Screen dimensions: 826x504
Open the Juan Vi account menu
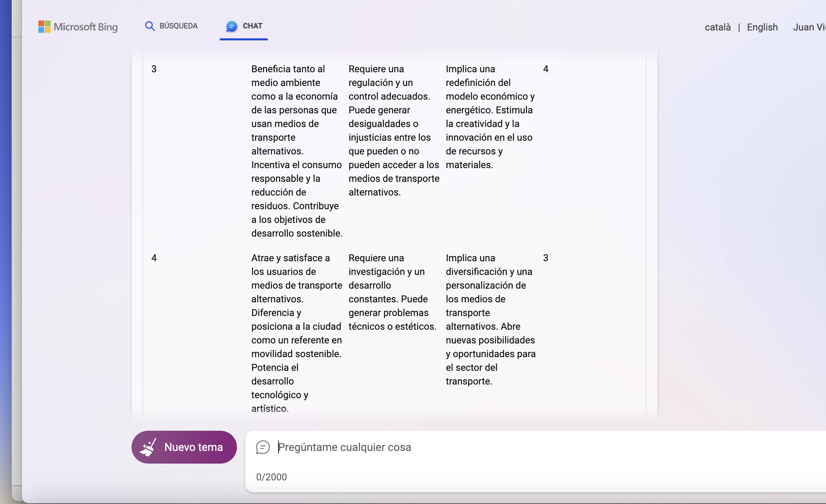point(809,27)
